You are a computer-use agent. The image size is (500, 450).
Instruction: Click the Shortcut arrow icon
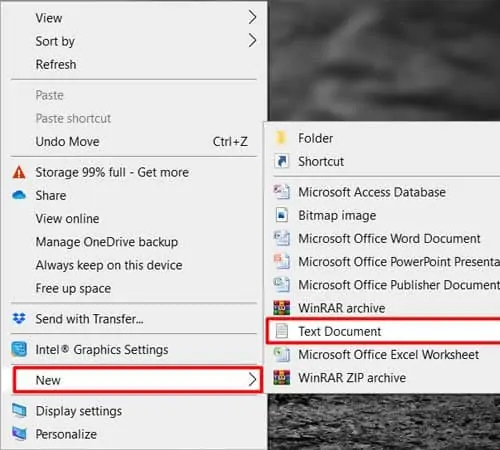coord(282,161)
